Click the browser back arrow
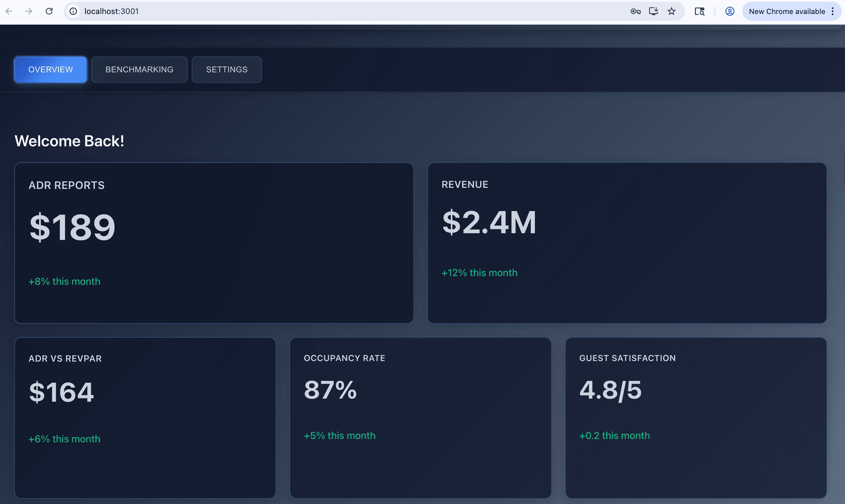This screenshot has width=845, height=504. pyautogui.click(x=9, y=11)
